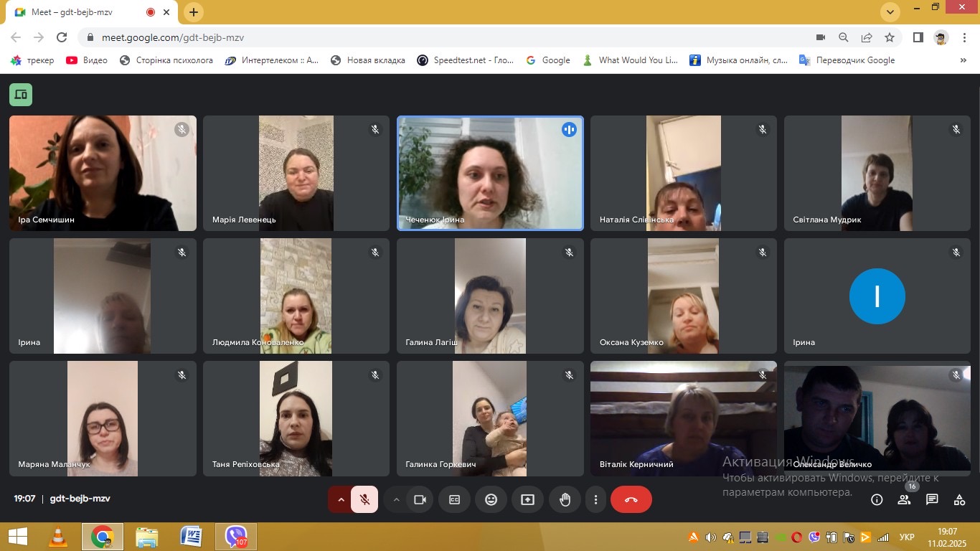The height and width of the screenshot is (551, 980).
Task: Open Viber from the Windows taskbar
Action: pyautogui.click(x=236, y=537)
